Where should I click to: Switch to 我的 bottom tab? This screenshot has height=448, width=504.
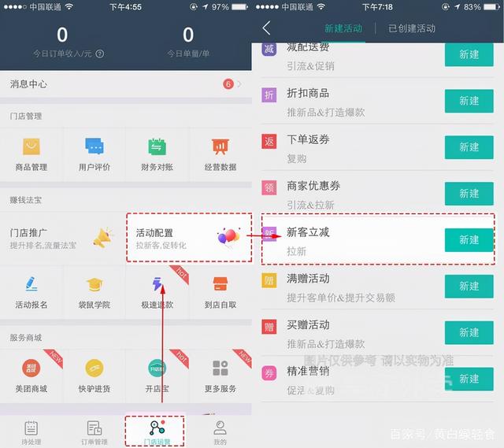coord(220,432)
